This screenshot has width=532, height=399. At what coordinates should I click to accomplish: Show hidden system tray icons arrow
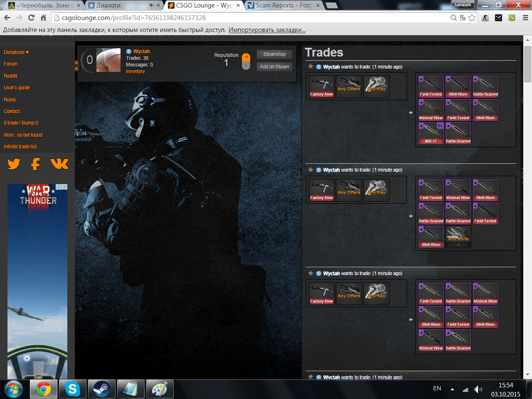452,389
